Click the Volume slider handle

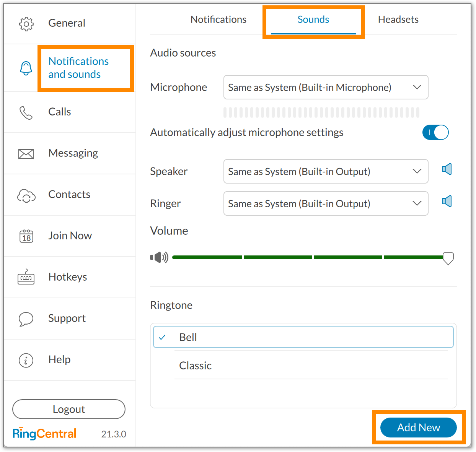(448, 258)
